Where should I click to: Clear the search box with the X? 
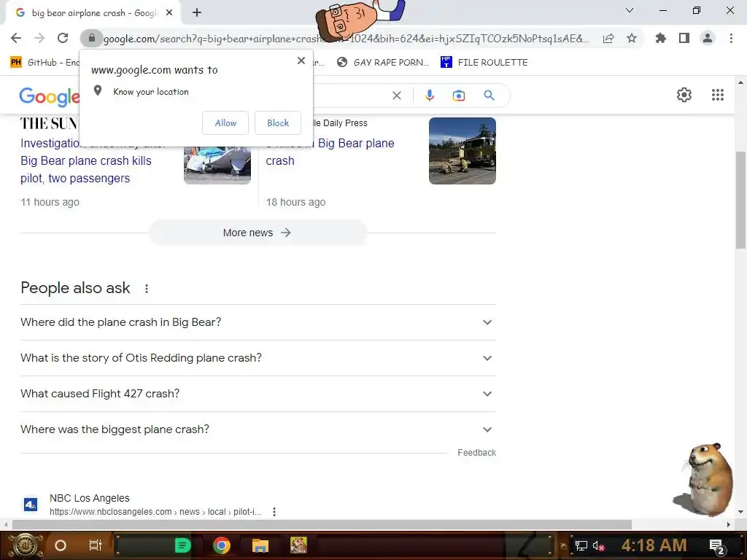coord(396,96)
